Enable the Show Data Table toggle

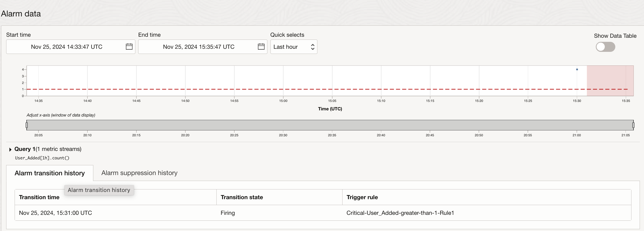point(605,47)
